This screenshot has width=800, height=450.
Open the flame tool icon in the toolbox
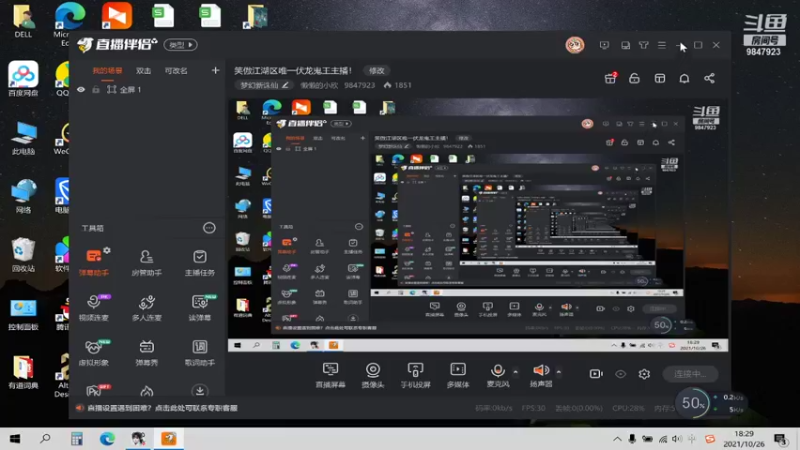[x=146, y=391]
